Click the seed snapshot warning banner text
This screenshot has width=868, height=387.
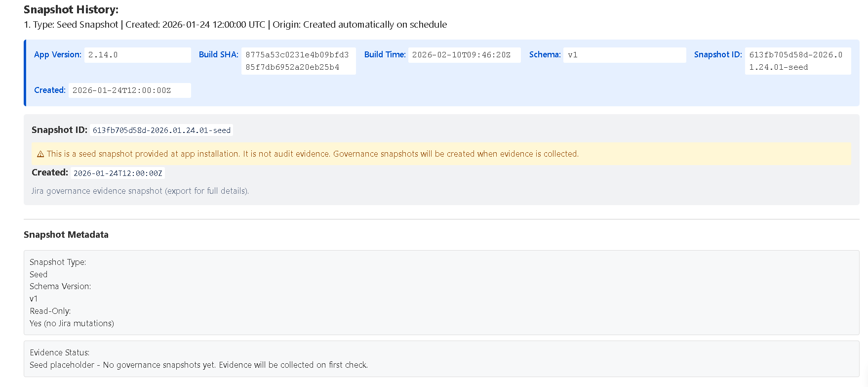[312, 154]
